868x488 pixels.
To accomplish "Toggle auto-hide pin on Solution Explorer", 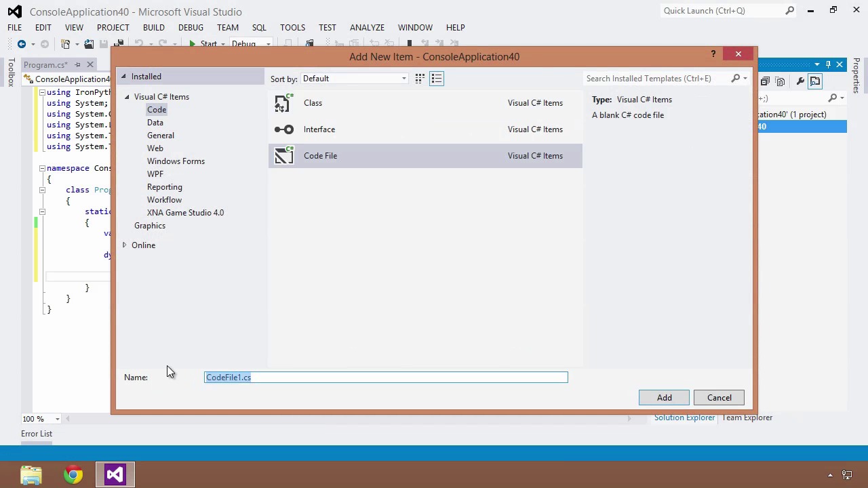I will 828,65.
